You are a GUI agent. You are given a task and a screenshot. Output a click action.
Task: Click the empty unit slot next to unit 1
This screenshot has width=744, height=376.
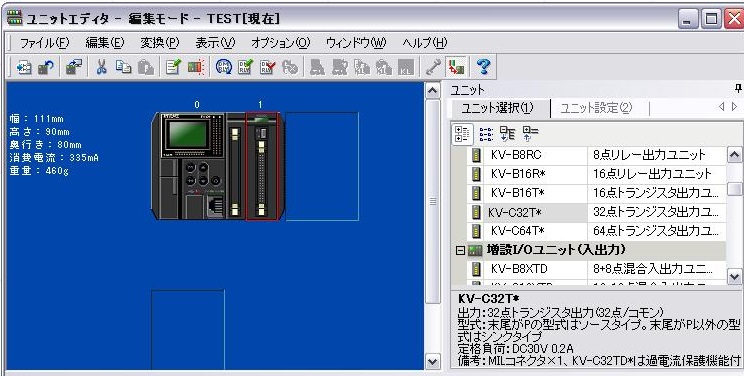click(322, 166)
